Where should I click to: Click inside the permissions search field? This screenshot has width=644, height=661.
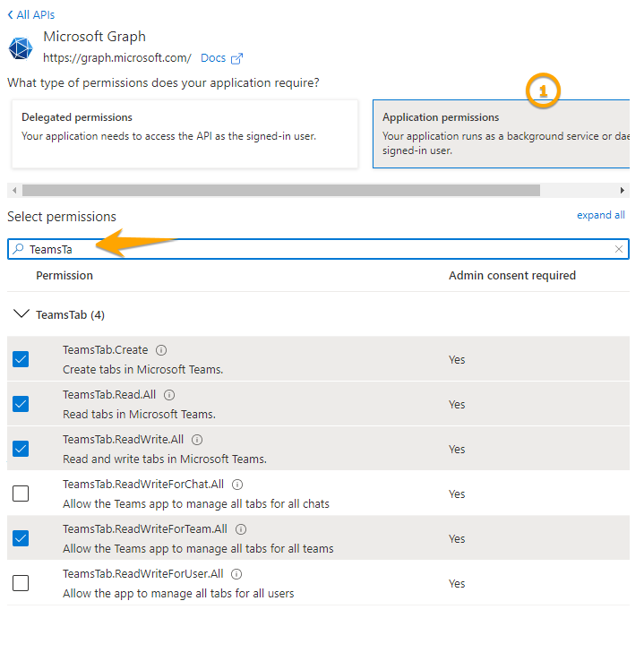(x=313, y=249)
